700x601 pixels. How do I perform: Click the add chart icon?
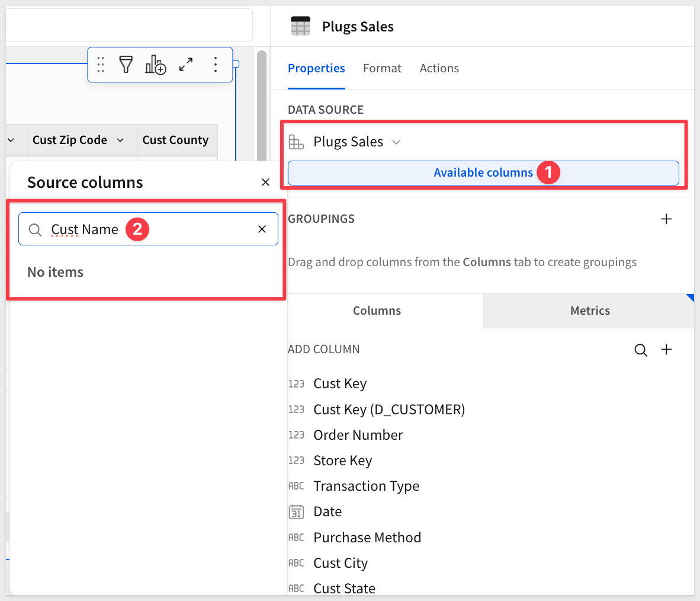(x=156, y=65)
